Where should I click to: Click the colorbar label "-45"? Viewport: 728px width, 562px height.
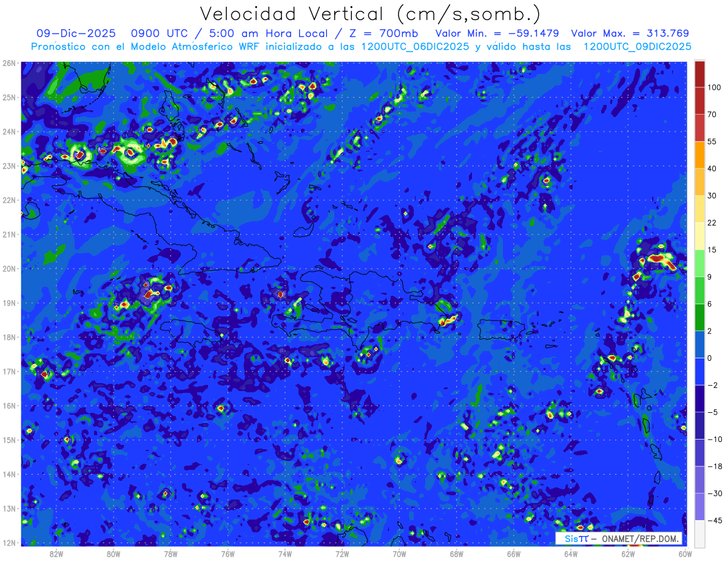(714, 520)
